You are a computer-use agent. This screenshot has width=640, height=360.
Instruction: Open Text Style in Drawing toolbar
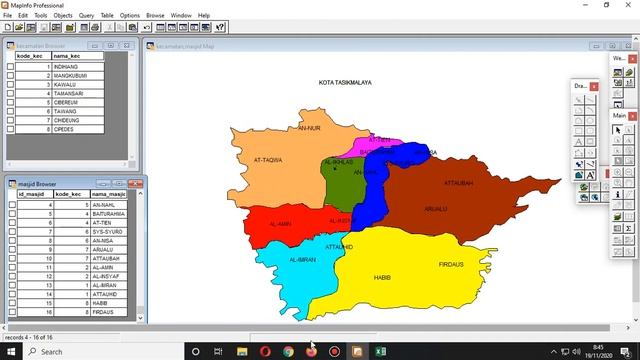pos(590,176)
